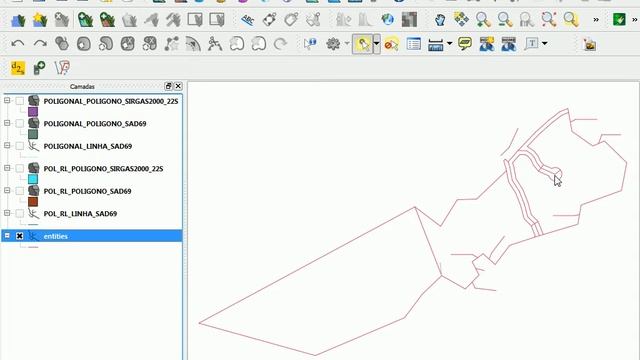The image size is (640, 360).
Task: Collapse the entities layer tree node
Action: [x=7, y=235]
